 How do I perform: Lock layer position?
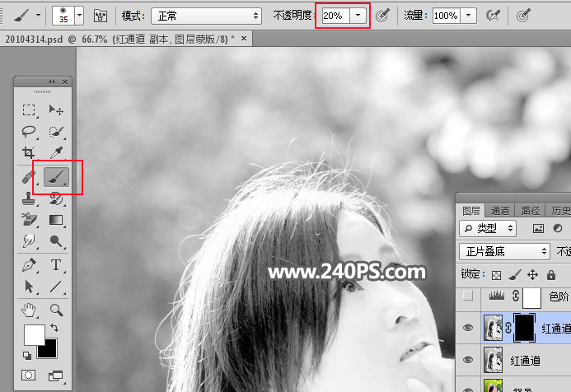533,275
